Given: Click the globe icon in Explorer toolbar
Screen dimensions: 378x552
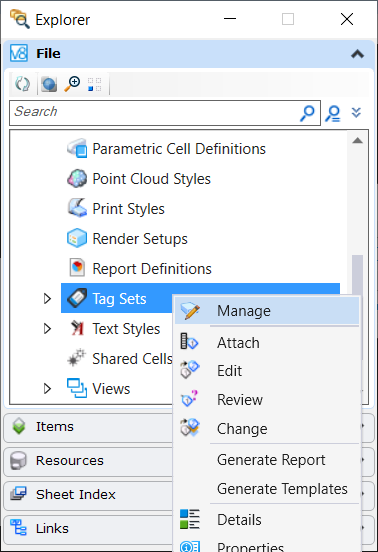Looking at the screenshot, I should tap(49, 84).
